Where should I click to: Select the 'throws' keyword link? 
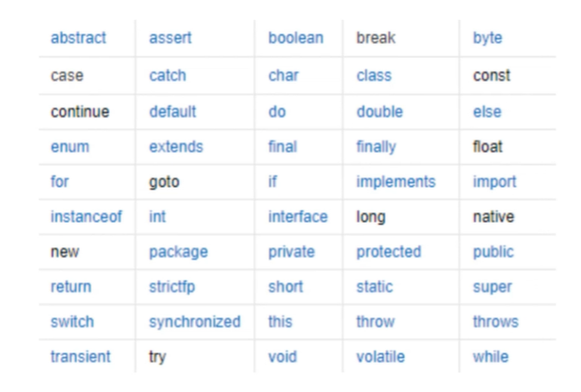496,322
